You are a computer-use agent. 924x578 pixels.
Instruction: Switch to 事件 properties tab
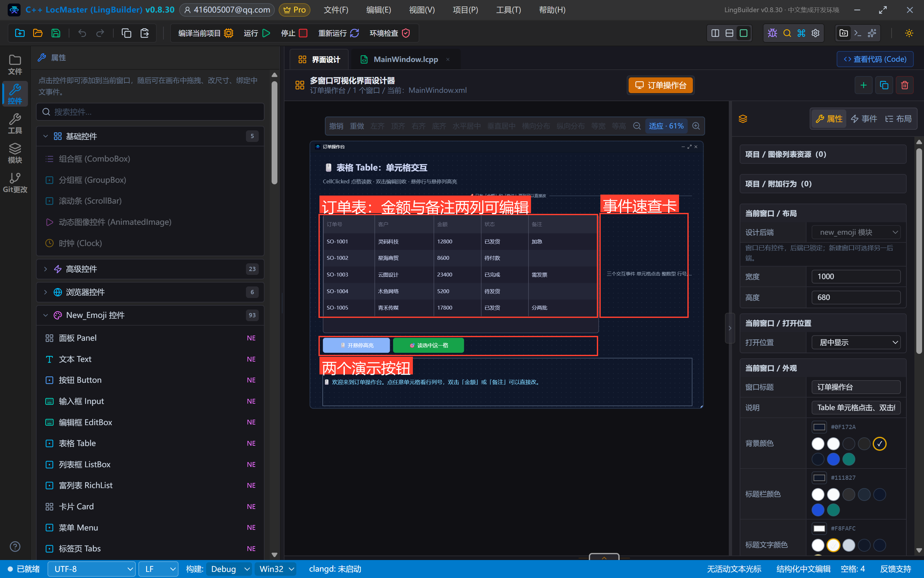864,119
